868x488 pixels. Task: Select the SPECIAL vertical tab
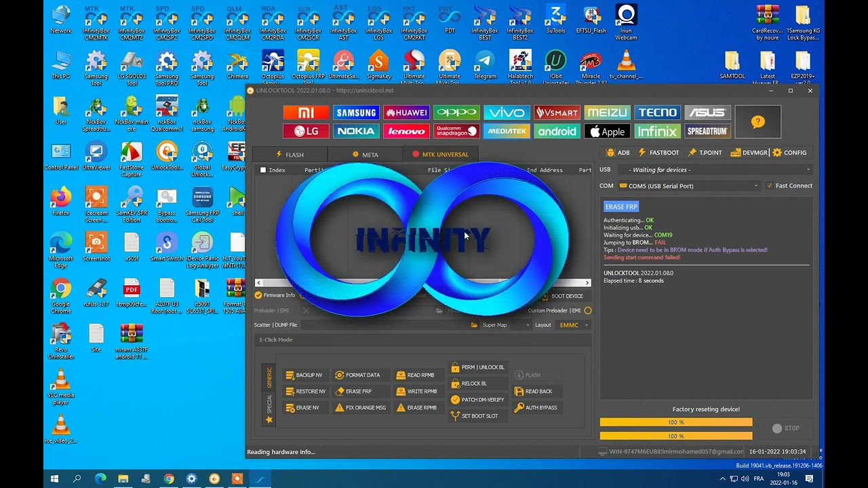tap(269, 409)
